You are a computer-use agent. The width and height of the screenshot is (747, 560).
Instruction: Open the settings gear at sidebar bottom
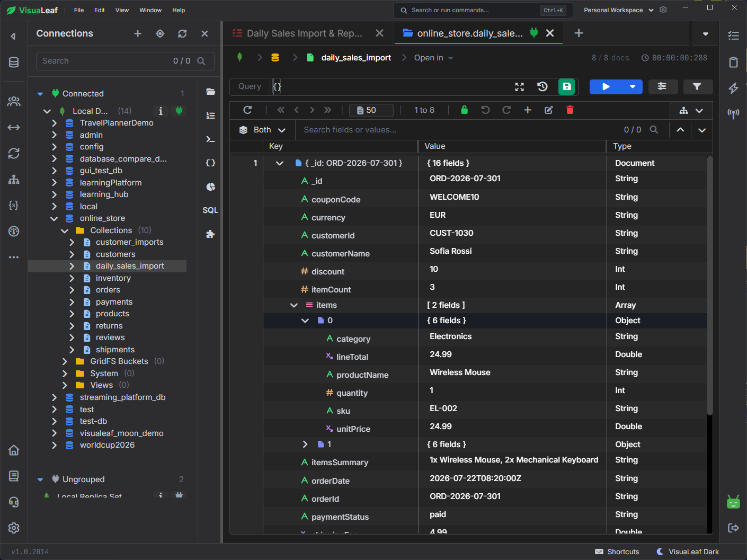[x=14, y=528]
